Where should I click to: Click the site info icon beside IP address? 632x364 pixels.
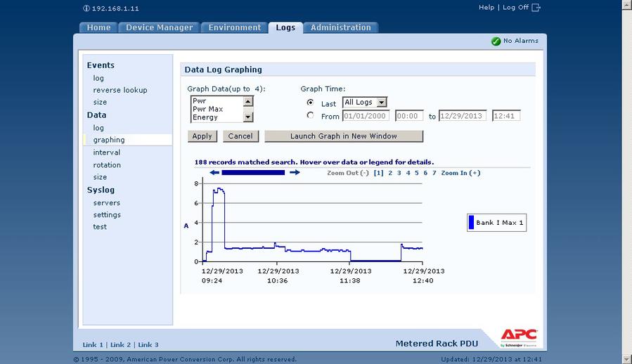tap(86, 8)
